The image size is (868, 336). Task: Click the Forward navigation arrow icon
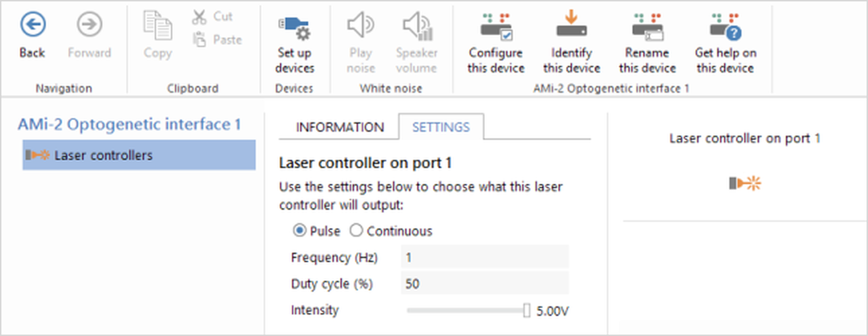(x=89, y=26)
